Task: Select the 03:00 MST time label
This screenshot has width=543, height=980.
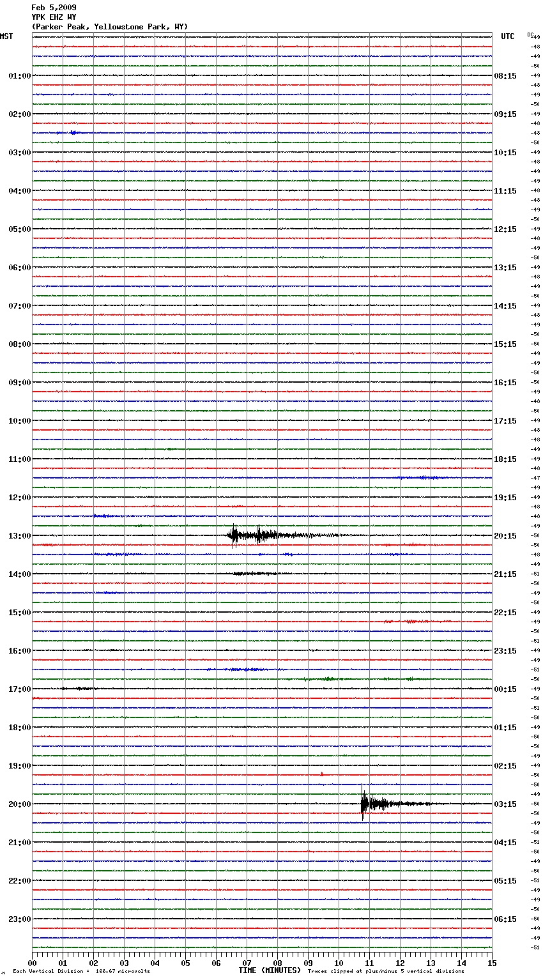Action: pyautogui.click(x=20, y=153)
